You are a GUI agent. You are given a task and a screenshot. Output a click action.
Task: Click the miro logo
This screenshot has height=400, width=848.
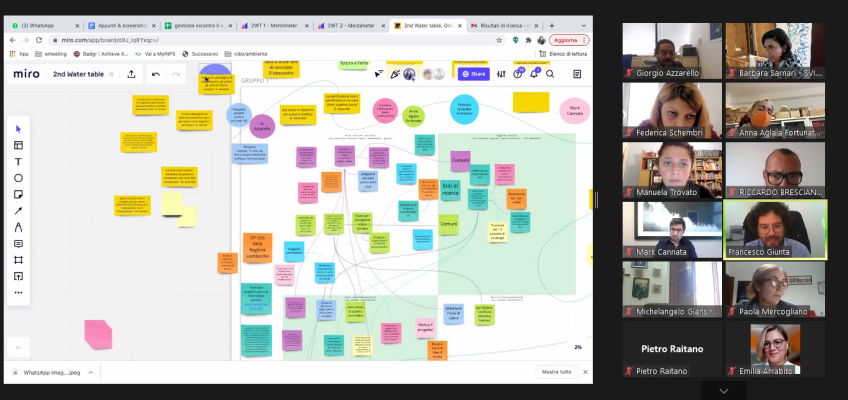coord(26,74)
